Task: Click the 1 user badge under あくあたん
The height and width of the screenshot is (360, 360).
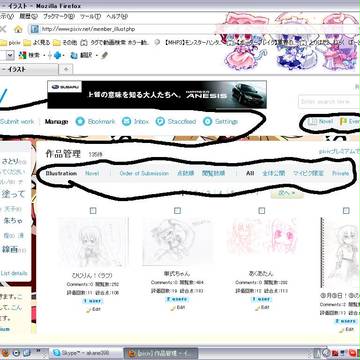Action: coord(262,299)
